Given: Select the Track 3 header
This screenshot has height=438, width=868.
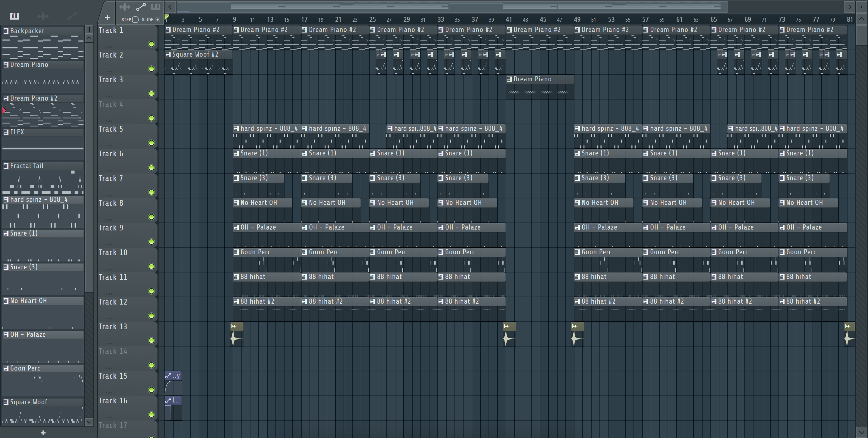Looking at the screenshot, I should [x=128, y=87].
